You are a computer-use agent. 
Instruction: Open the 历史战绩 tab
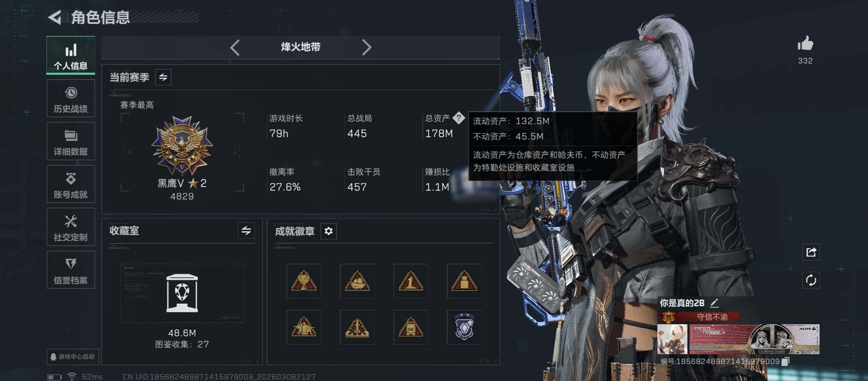pyautogui.click(x=71, y=98)
